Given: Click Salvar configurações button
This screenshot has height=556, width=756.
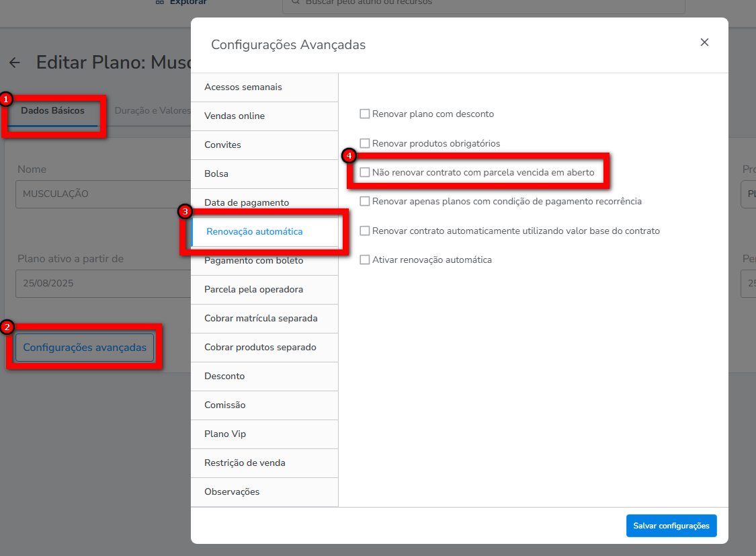Looking at the screenshot, I should point(671,526).
